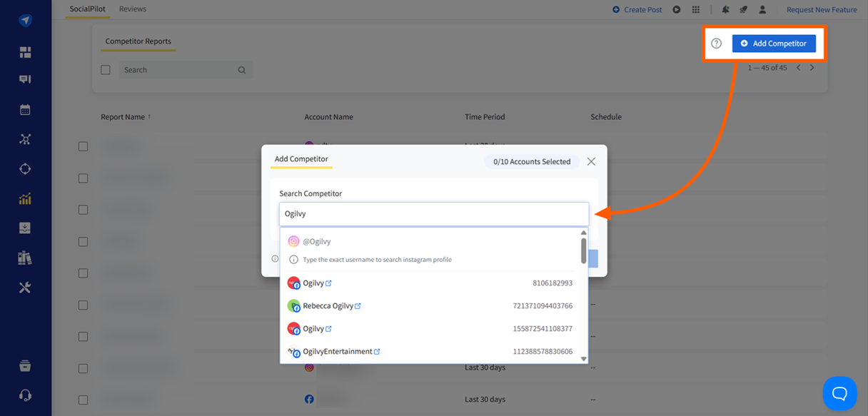The width and height of the screenshot is (868, 416).
Task: Open the notifications bell icon
Action: coord(725,10)
